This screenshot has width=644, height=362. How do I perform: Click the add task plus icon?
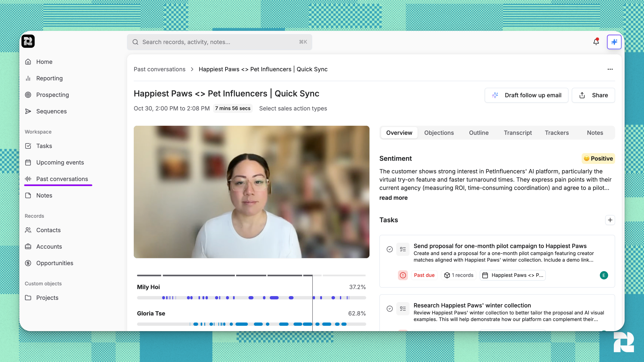point(610,220)
